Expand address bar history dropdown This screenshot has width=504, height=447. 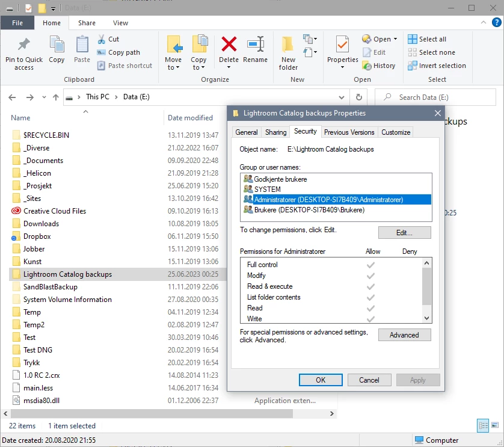342,97
